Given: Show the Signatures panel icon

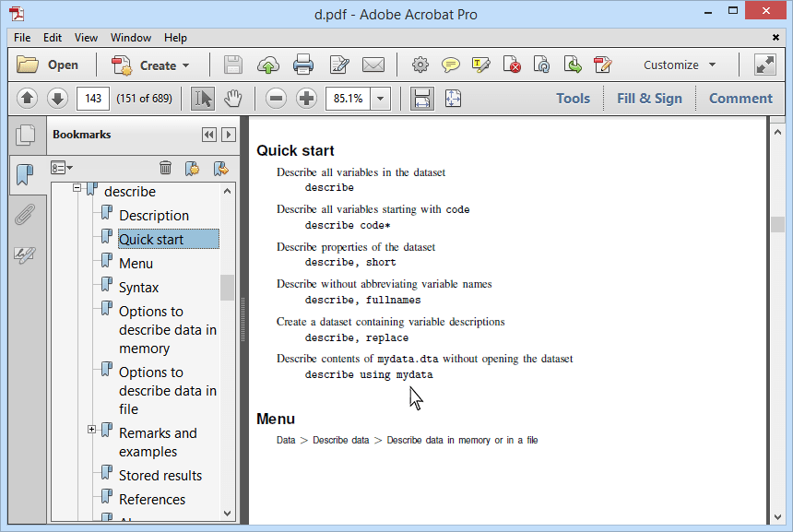Looking at the screenshot, I should click(24, 254).
